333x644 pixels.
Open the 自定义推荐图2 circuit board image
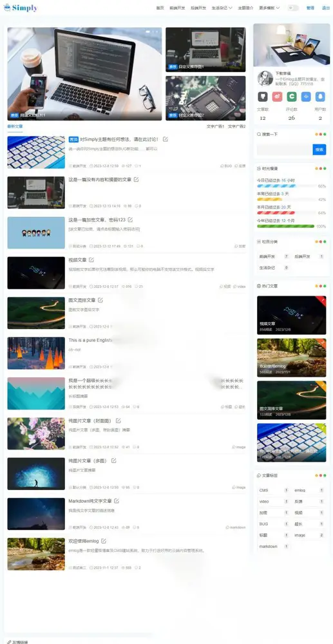tap(205, 98)
